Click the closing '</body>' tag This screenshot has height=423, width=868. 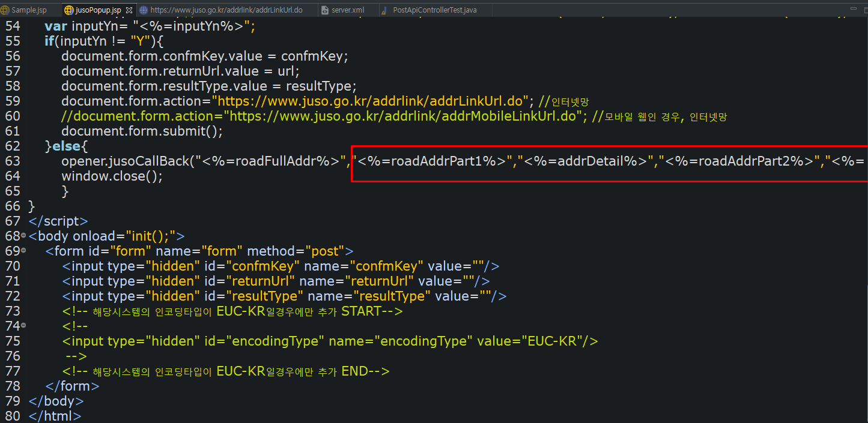[56, 401]
